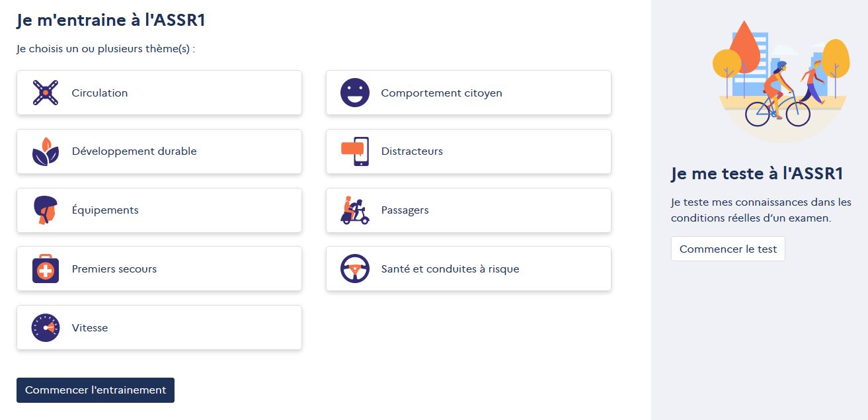Click the leaf icon for Développement durable

(x=46, y=151)
